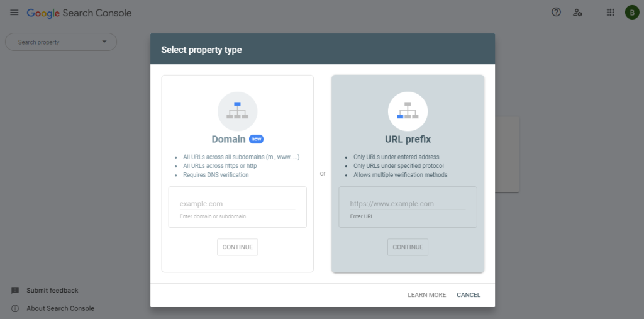The image size is (644, 319).
Task: Click CONTINUE under URL prefix
Action: pos(408,247)
